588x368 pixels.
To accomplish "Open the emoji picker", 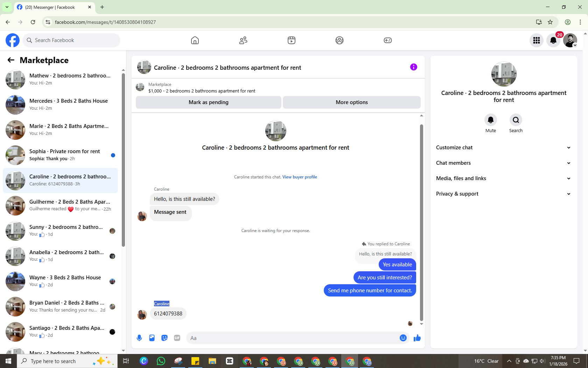I will point(403,338).
